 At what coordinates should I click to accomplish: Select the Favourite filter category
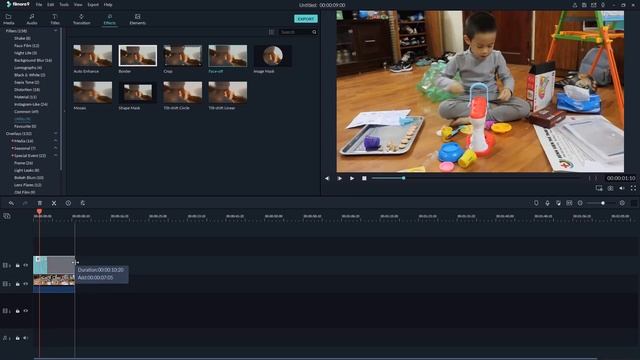(25, 126)
